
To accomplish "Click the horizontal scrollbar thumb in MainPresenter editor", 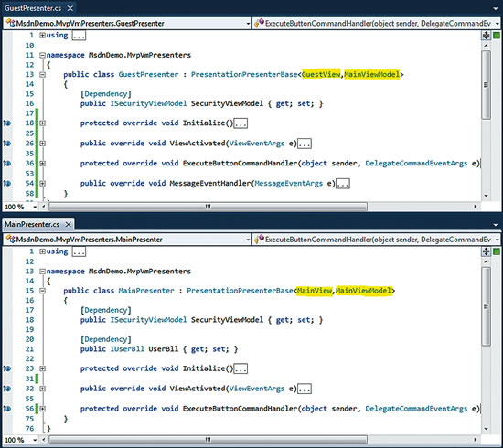I will (x=208, y=440).
